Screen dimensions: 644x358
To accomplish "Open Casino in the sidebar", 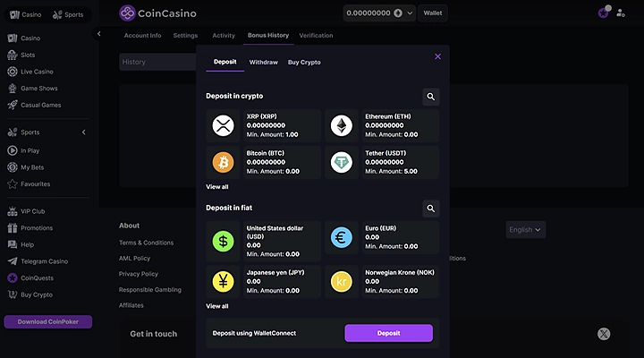I will click(x=24, y=38).
